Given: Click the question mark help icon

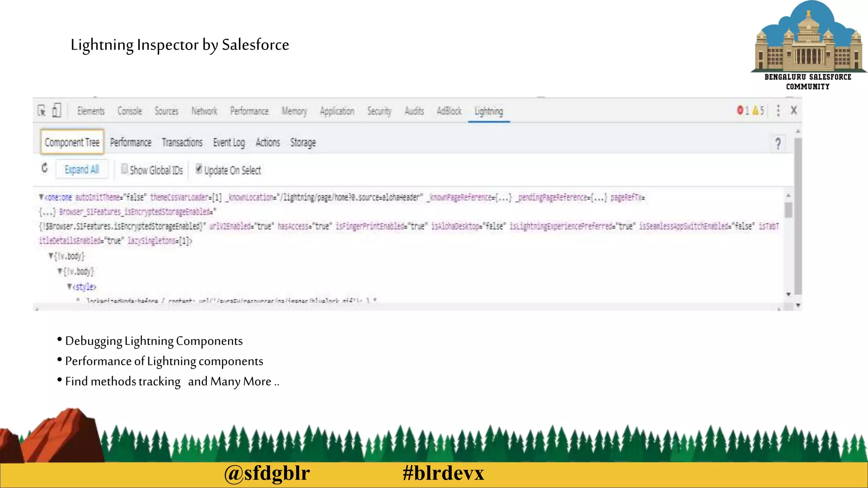Looking at the screenshot, I should [x=778, y=144].
